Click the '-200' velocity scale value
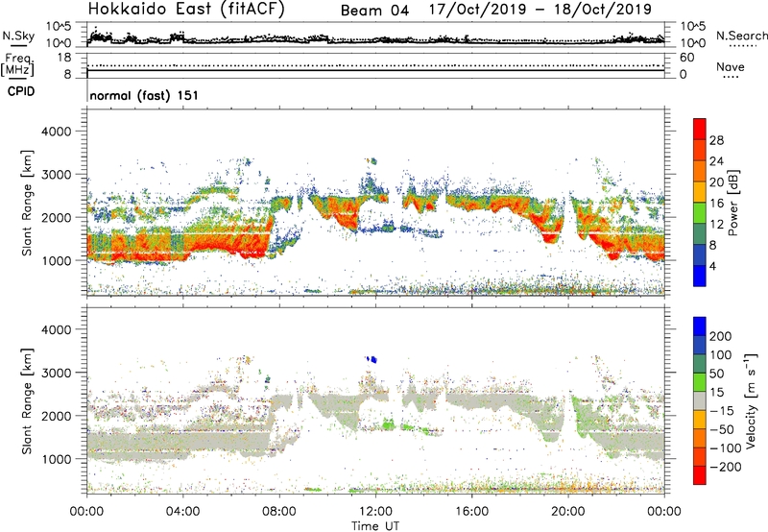This screenshot has width=768, height=532. (x=726, y=467)
